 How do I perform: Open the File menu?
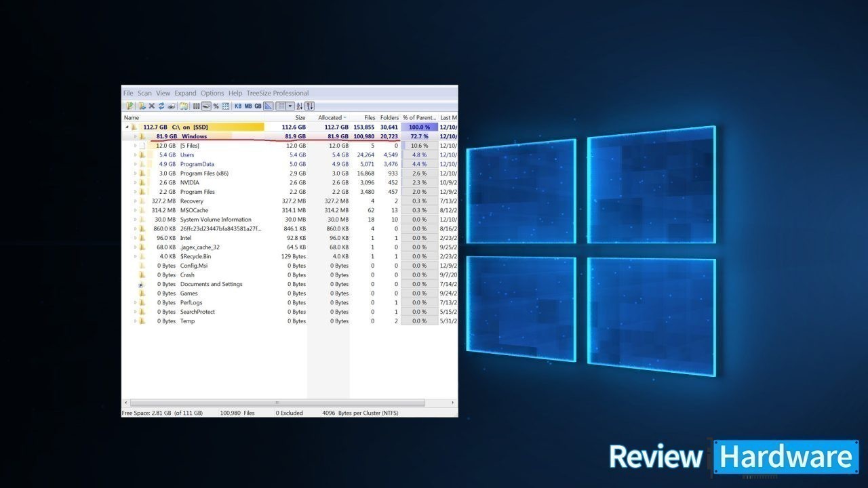tap(128, 93)
